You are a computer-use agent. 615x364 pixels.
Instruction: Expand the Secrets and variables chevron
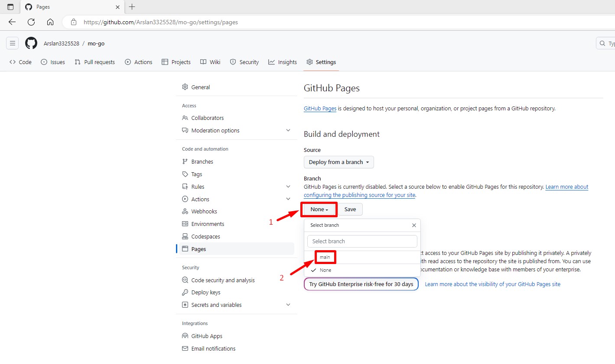[288, 305]
